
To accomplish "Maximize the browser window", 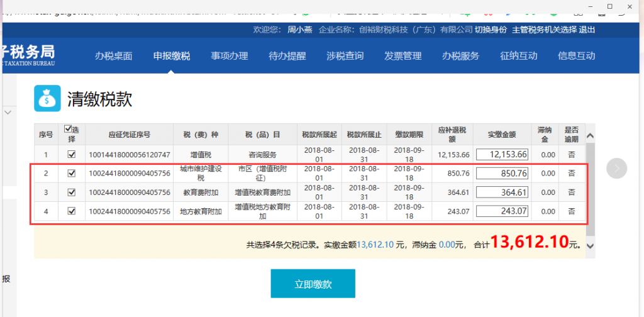I will pos(609,6).
